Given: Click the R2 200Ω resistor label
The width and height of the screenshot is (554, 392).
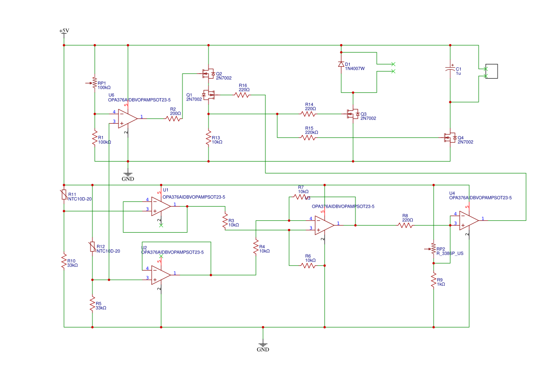Looking at the screenshot, I should tap(175, 111).
